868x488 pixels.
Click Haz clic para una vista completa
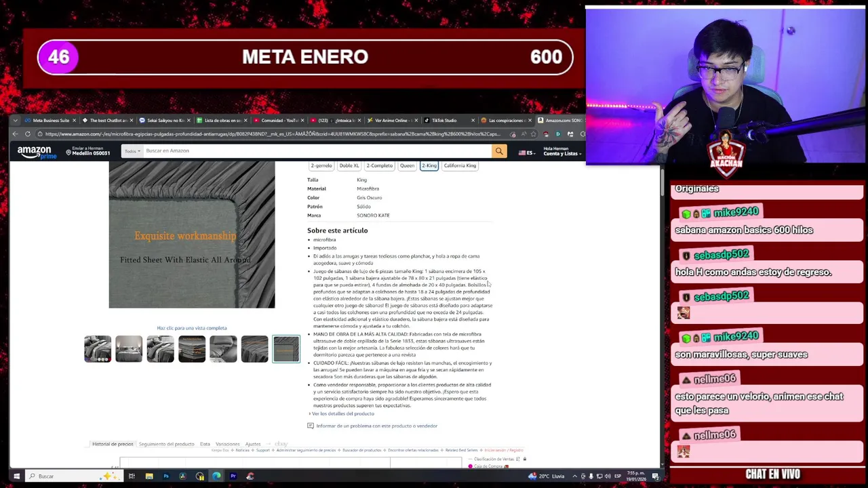192,329
